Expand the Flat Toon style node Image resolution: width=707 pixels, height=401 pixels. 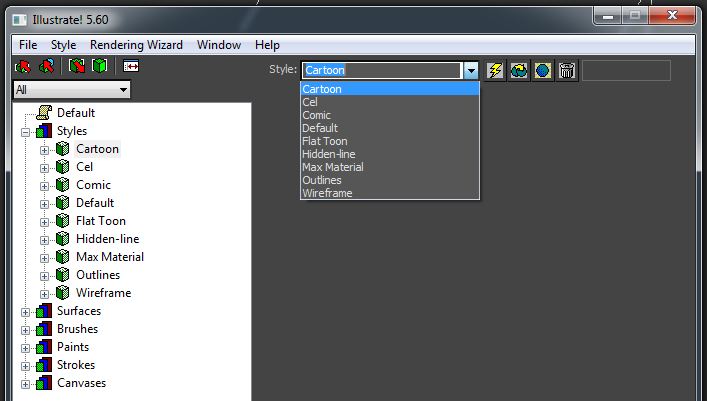44,222
